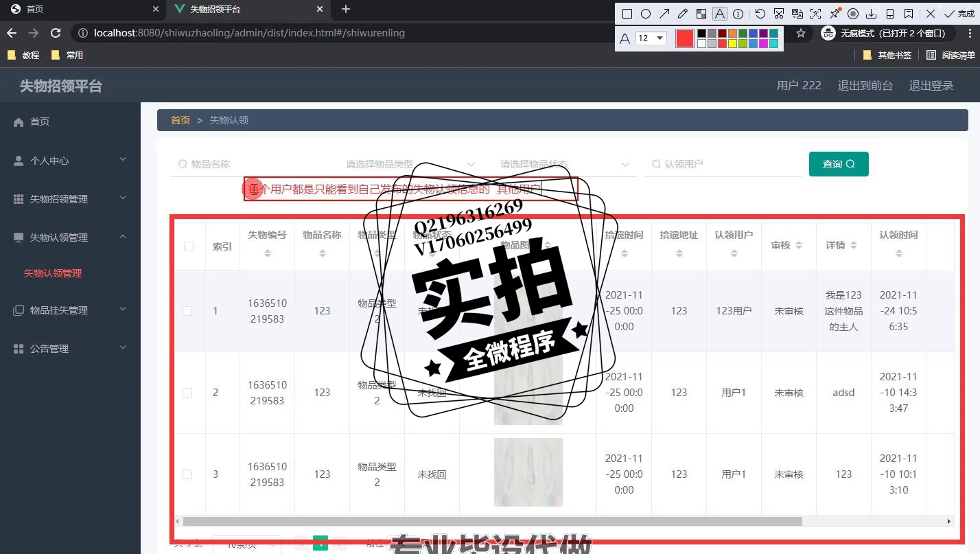This screenshot has height=554, width=980.
Task: Click the send-to-phone icon
Action: (890, 14)
